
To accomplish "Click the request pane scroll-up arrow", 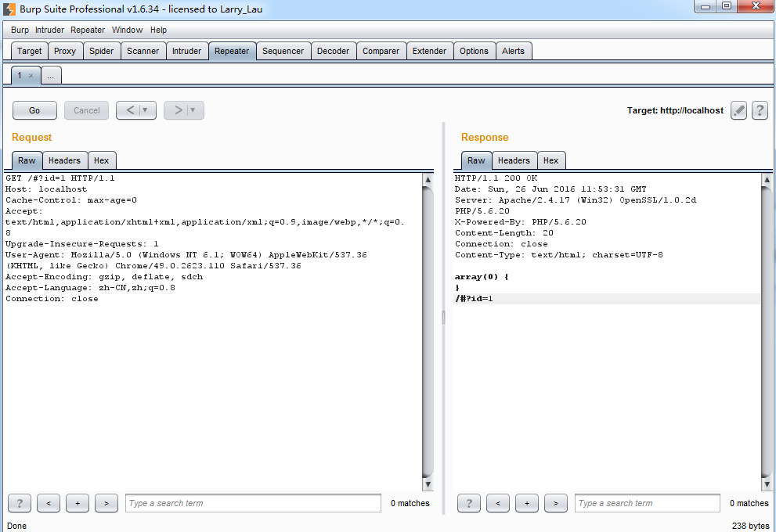I will click(428, 179).
